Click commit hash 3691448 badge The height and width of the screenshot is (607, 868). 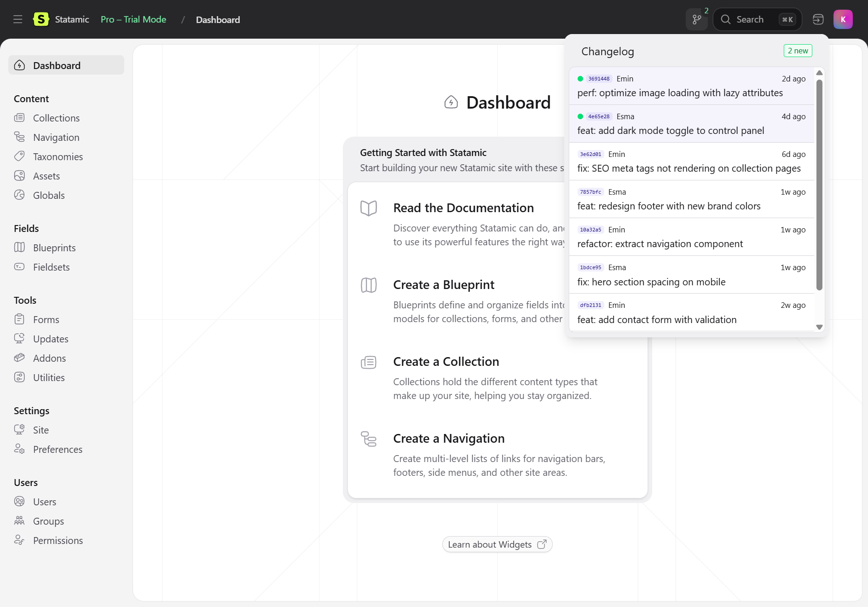[x=599, y=79]
